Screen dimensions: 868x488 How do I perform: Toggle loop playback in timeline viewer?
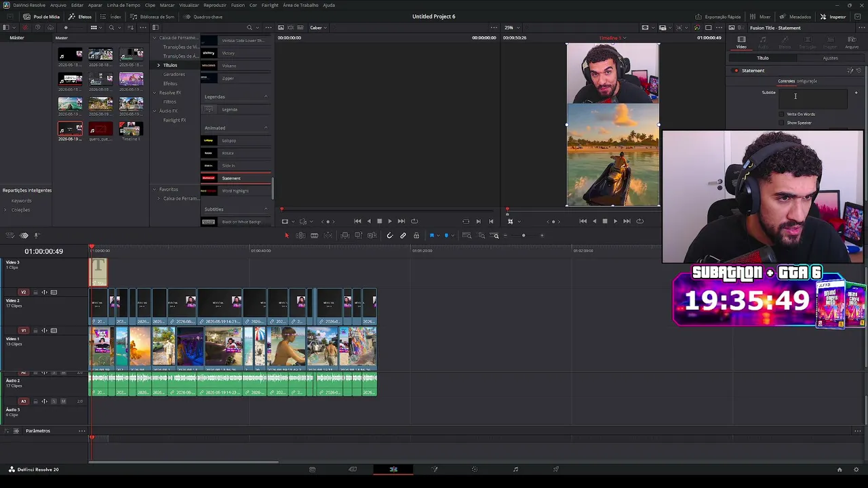(x=639, y=221)
